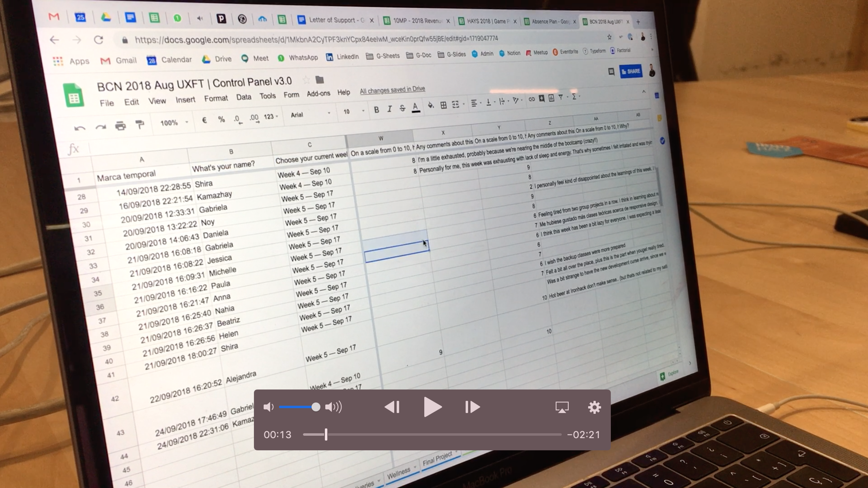The image size is (868, 488).
Task: Select column W header
Action: tap(380, 139)
